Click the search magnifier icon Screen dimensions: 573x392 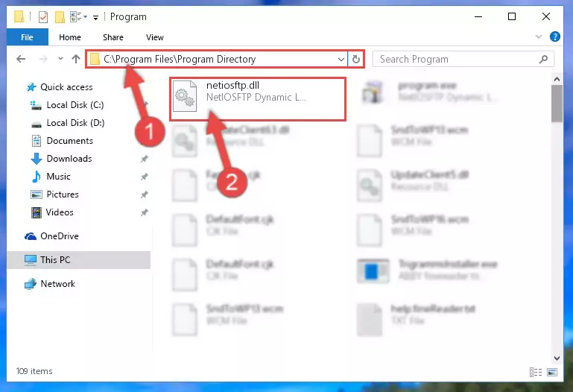pos(543,59)
